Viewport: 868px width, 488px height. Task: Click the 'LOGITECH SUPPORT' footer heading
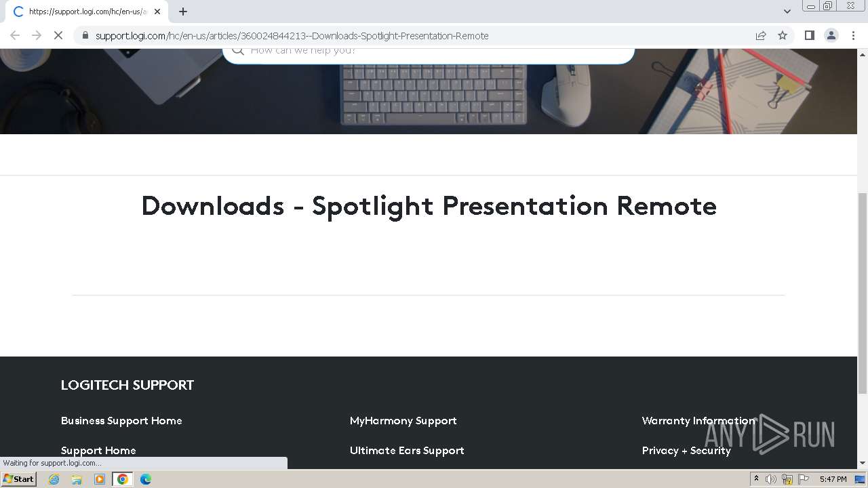(x=127, y=385)
